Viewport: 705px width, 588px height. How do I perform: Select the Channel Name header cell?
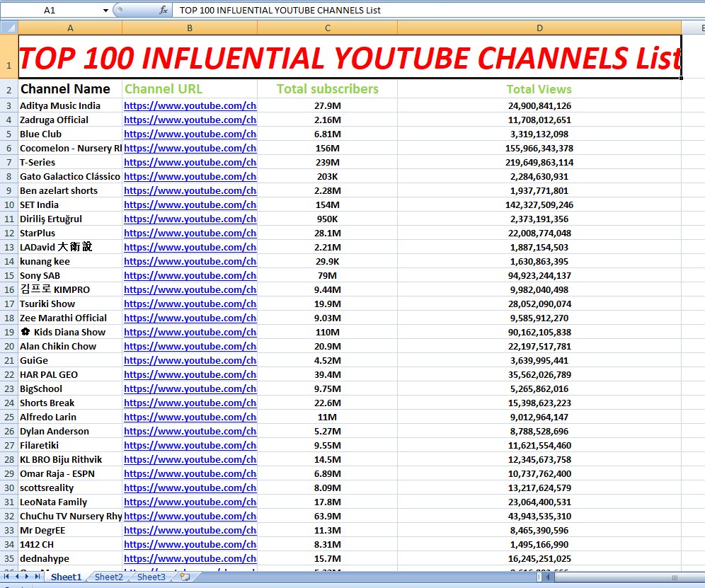coord(70,89)
